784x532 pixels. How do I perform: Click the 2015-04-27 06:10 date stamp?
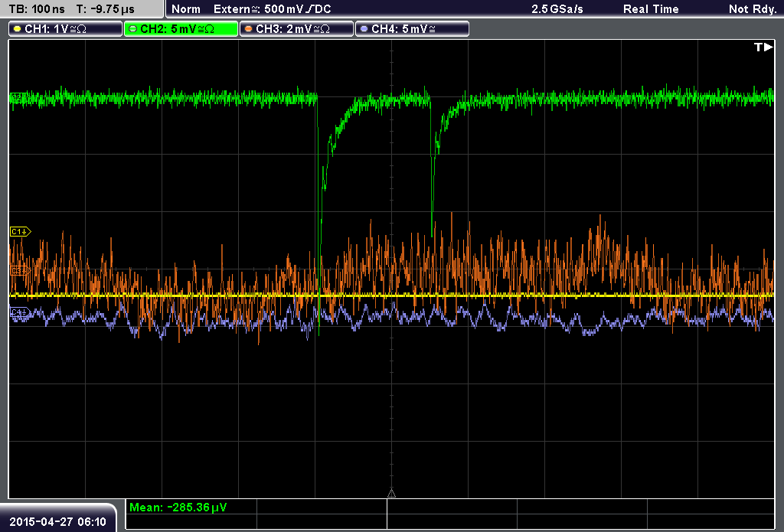[58, 521]
